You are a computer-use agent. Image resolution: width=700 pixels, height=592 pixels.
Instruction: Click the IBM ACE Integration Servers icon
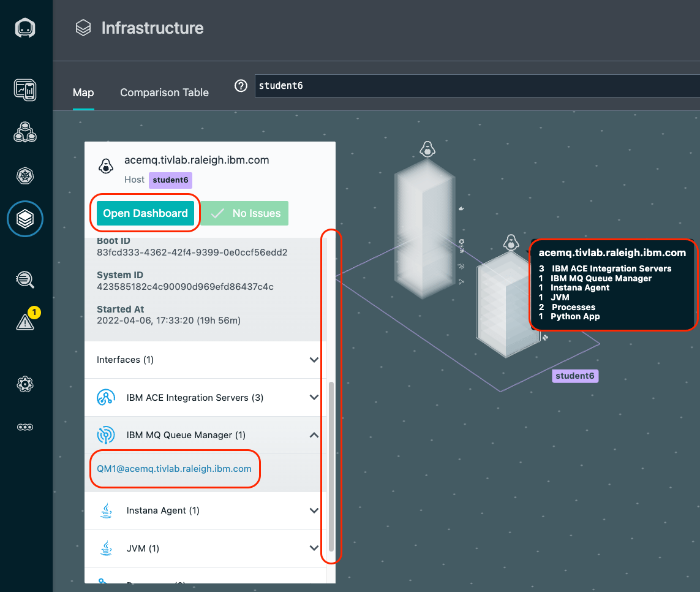point(106,397)
